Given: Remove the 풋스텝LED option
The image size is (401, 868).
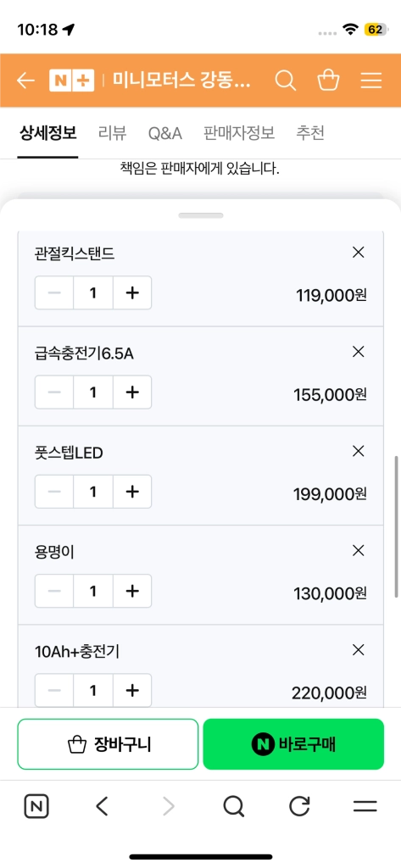Looking at the screenshot, I should (x=359, y=451).
